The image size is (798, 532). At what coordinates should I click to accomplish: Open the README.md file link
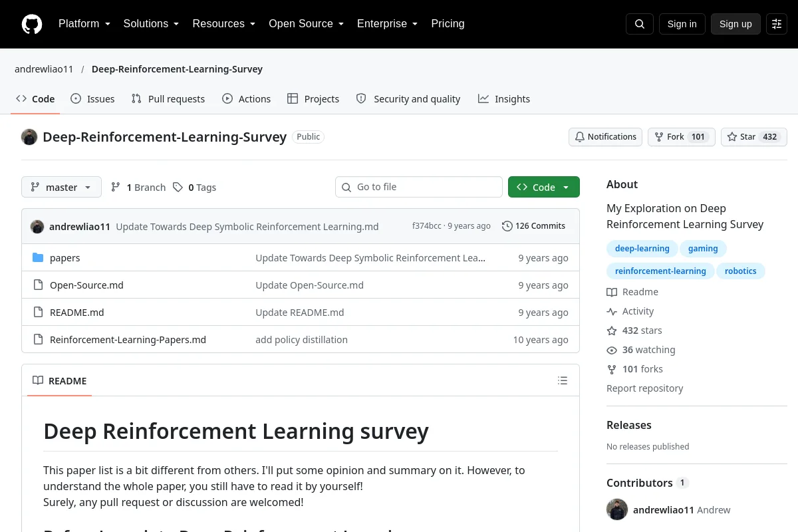click(x=77, y=313)
